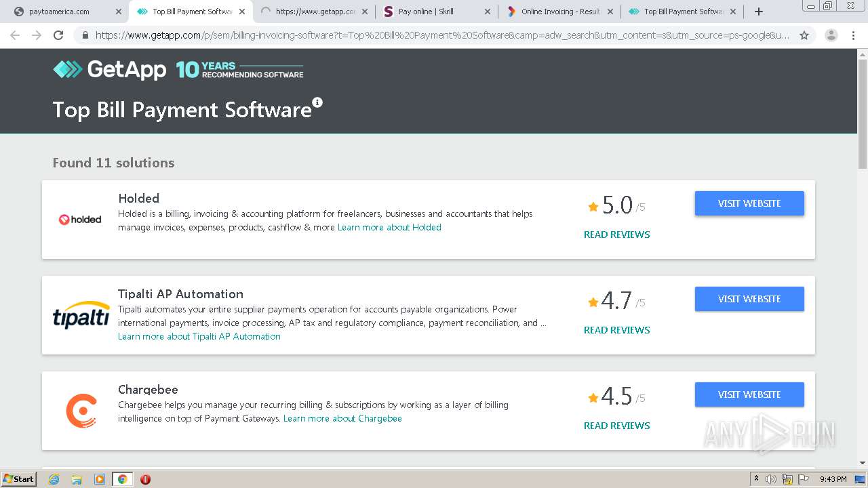
Task: Open a new tab with plus icon
Action: pos(758,12)
